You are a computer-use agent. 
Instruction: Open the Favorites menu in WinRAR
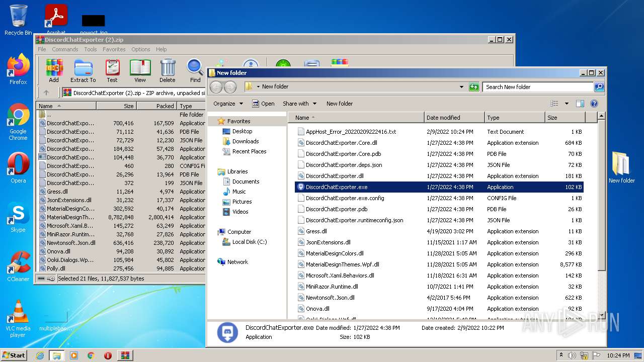point(114,49)
